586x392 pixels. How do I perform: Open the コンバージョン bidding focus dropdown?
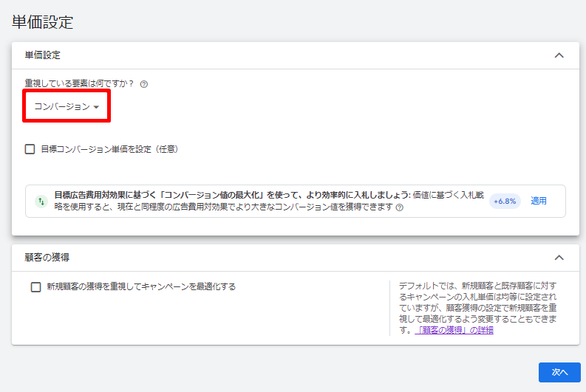[x=67, y=107]
